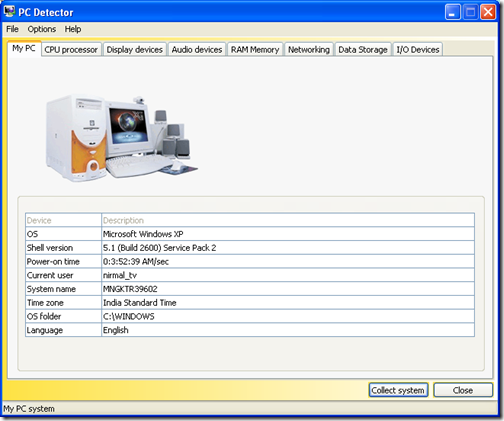Image resolution: width=504 pixels, height=421 pixels.
Task: Select the Power-on time row label
Action: tap(63, 262)
